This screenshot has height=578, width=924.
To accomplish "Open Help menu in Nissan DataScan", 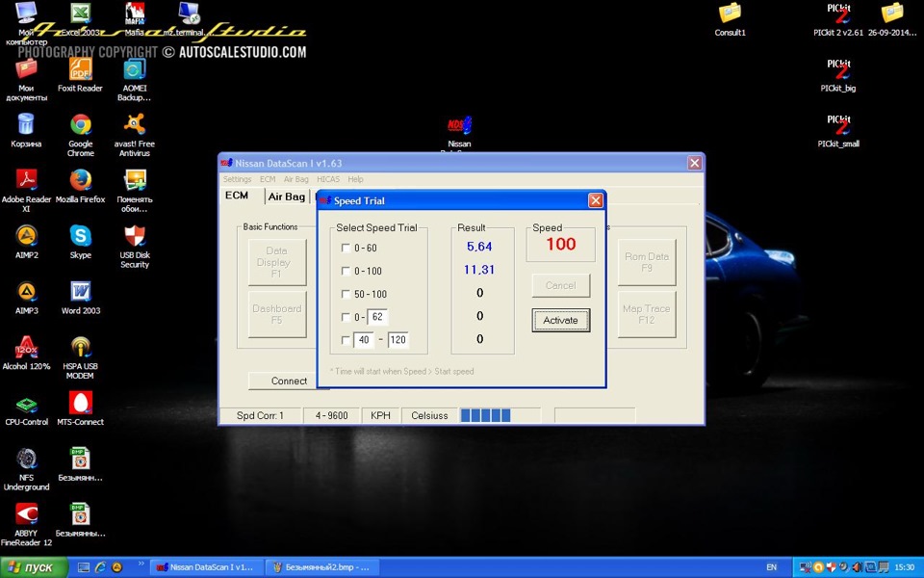I will [355, 179].
